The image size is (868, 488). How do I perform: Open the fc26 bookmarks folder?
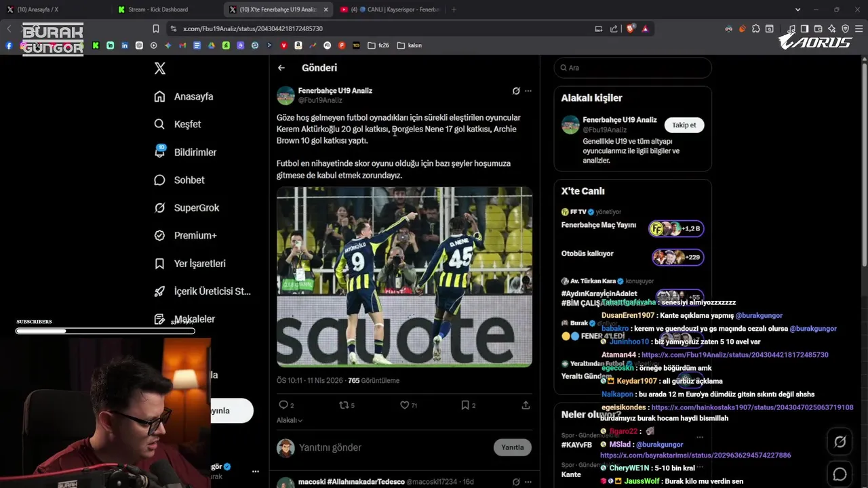pos(378,45)
